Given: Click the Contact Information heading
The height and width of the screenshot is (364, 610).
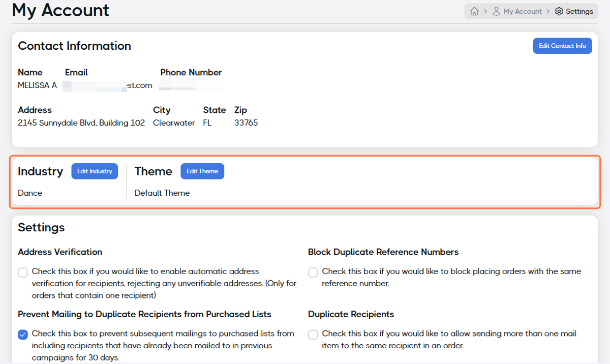Looking at the screenshot, I should coord(74,46).
